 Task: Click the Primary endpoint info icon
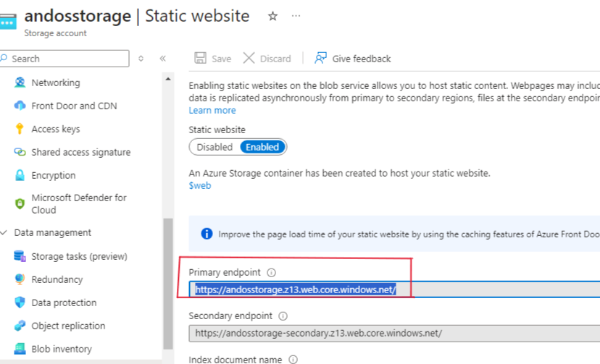click(272, 273)
